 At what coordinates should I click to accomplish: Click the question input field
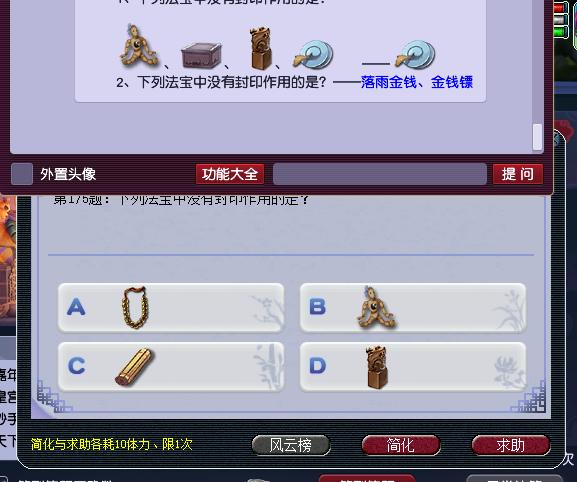pos(380,174)
